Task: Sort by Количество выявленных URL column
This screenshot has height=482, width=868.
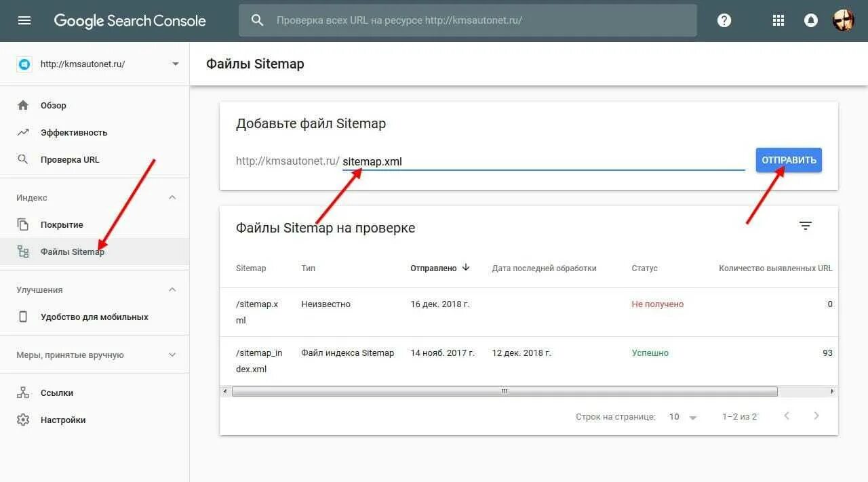Action: point(776,268)
